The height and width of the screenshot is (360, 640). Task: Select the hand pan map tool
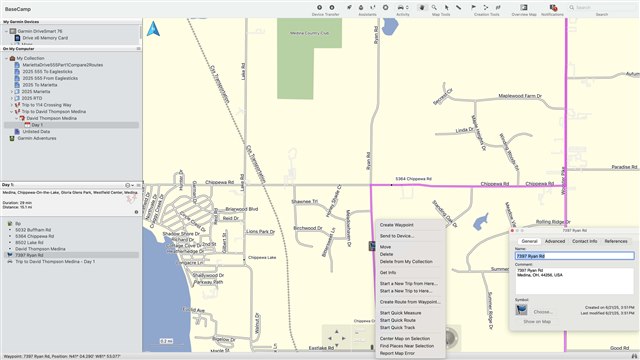tap(422, 7)
